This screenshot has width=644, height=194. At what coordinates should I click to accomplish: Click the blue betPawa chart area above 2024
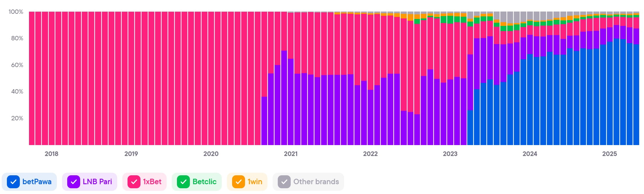tap(530, 101)
